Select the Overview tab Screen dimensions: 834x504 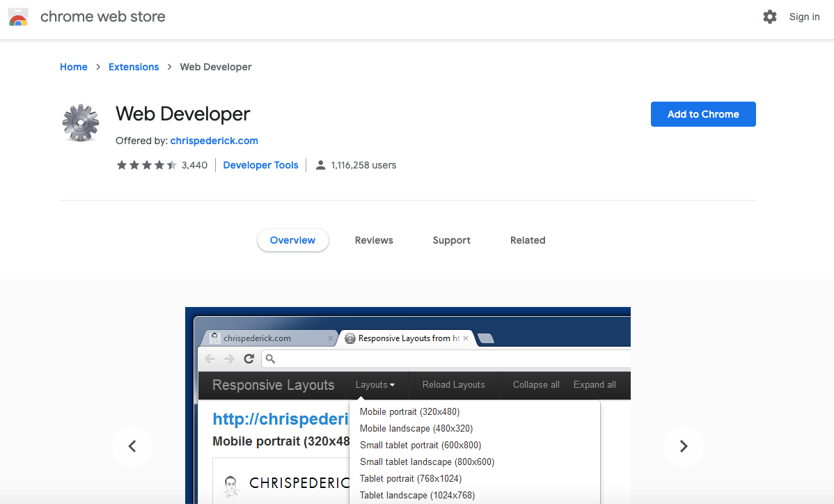[x=292, y=240]
